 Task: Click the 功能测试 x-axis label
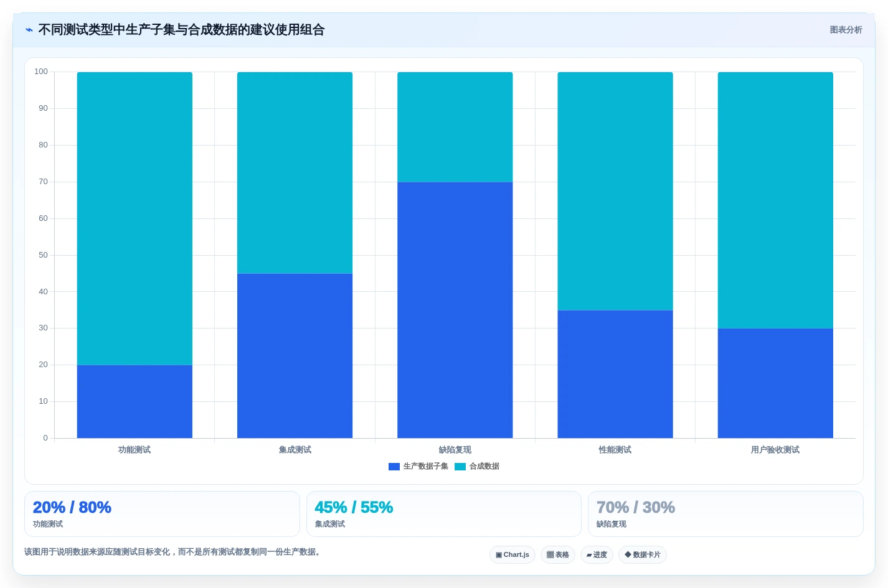click(x=135, y=450)
